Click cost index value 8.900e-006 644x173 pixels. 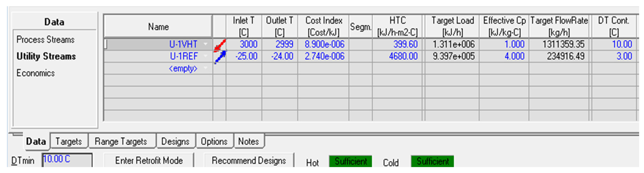click(324, 44)
